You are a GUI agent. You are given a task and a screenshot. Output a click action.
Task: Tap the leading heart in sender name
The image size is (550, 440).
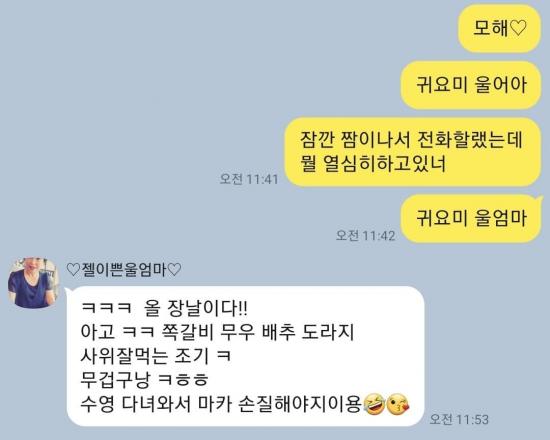74,270
